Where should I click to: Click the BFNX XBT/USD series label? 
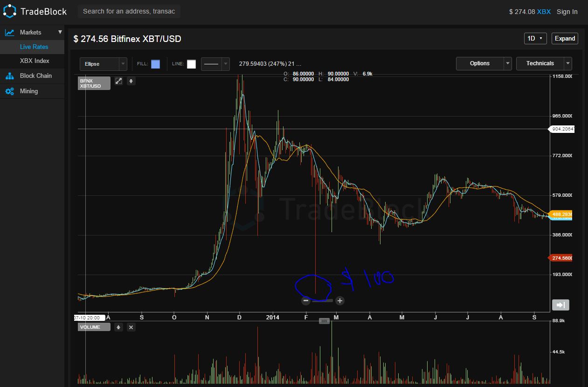[x=94, y=83]
